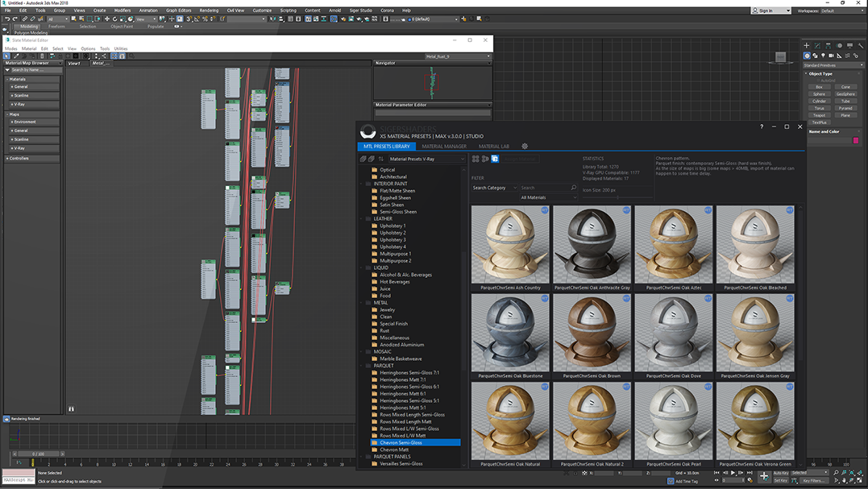868x489 pixels.
Task: Select the Lights creation category icon
Action: (x=823, y=56)
